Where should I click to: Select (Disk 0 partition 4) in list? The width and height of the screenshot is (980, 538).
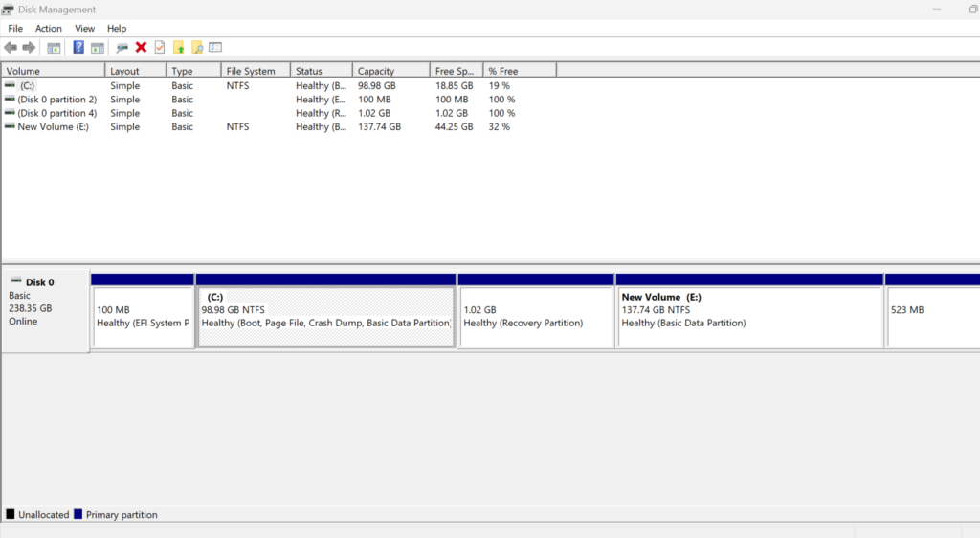pyautogui.click(x=56, y=113)
